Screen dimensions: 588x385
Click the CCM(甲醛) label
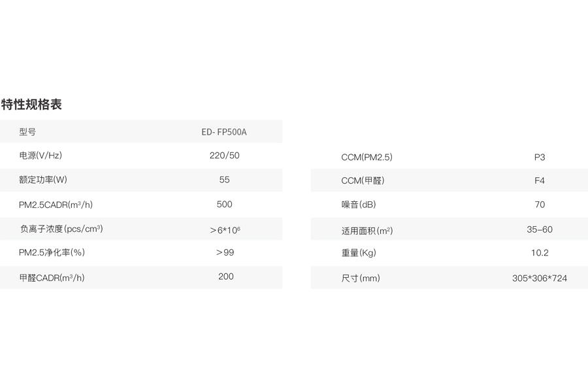(363, 180)
